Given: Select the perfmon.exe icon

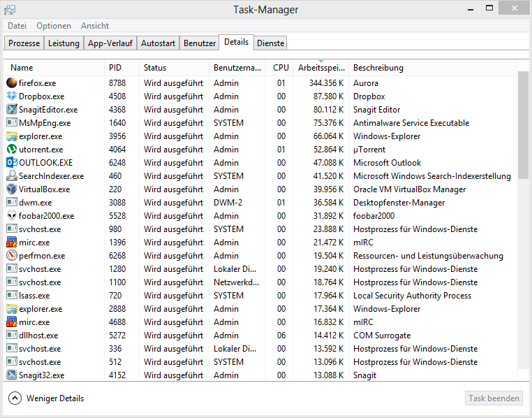Looking at the screenshot, I should (x=11, y=256).
